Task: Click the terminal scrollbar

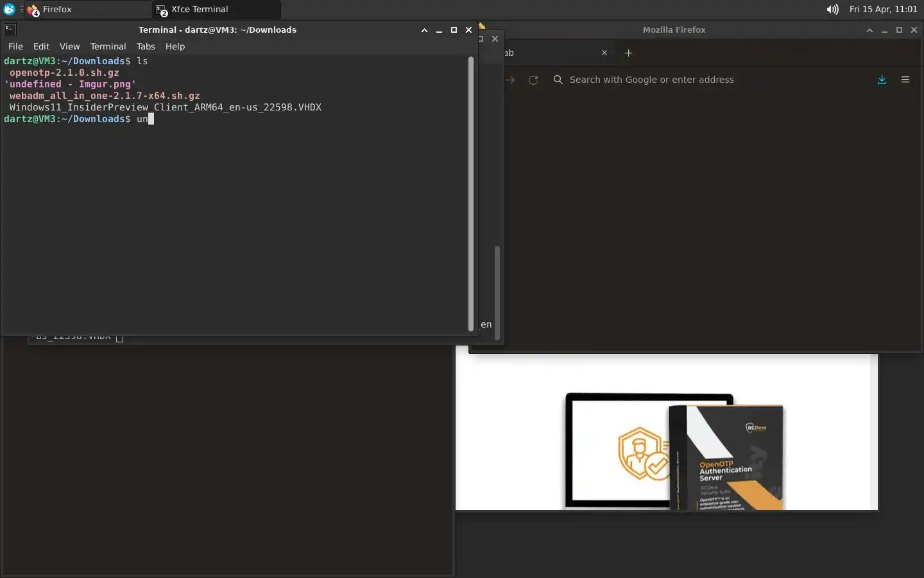Action: tap(471, 193)
